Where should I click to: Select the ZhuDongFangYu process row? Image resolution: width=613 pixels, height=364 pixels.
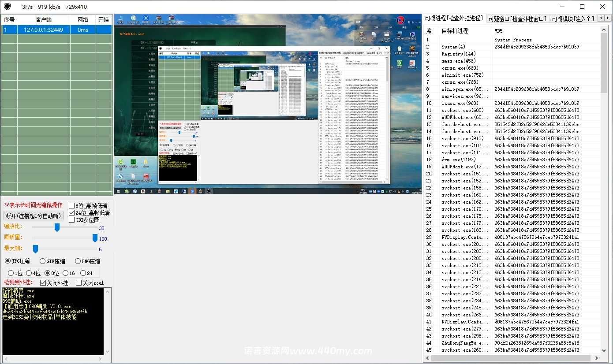[462, 343]
